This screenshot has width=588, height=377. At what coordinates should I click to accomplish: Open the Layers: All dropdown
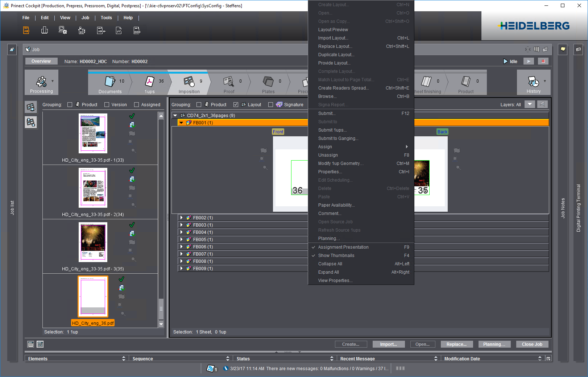530,104
